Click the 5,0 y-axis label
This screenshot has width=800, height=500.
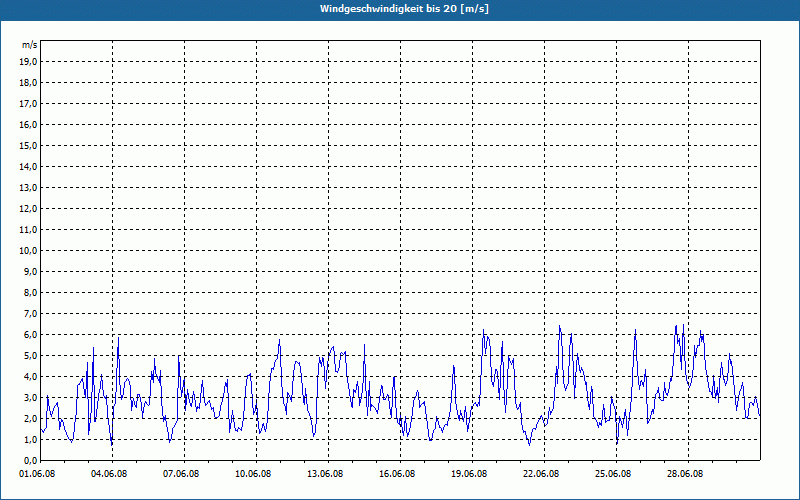coord(29,355)
